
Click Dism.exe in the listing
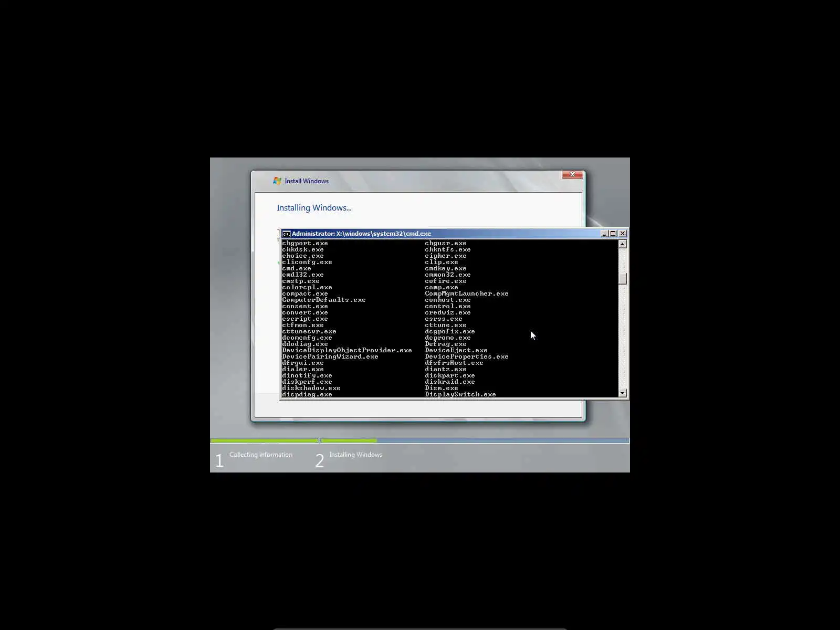pyautogui.click(x=442, y=388)
